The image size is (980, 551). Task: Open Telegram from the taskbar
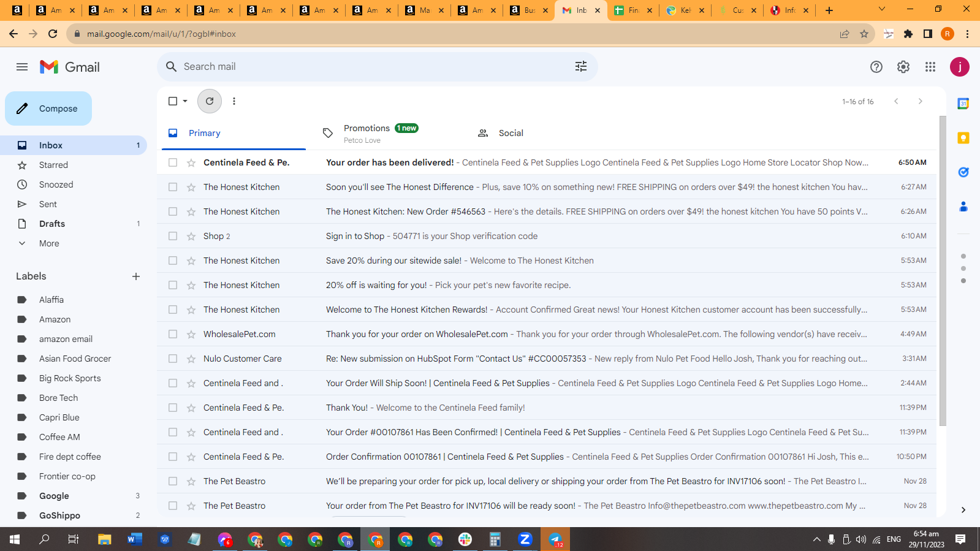pyautogui.click(x=555, y=539)
